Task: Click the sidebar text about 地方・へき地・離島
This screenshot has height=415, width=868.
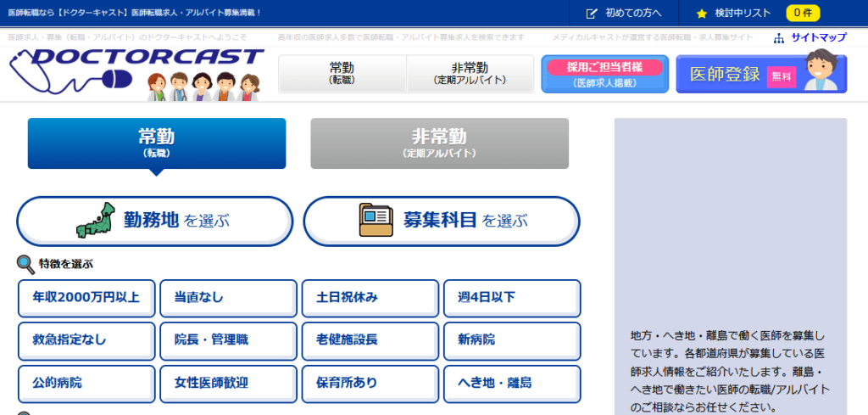Action: 730,372
